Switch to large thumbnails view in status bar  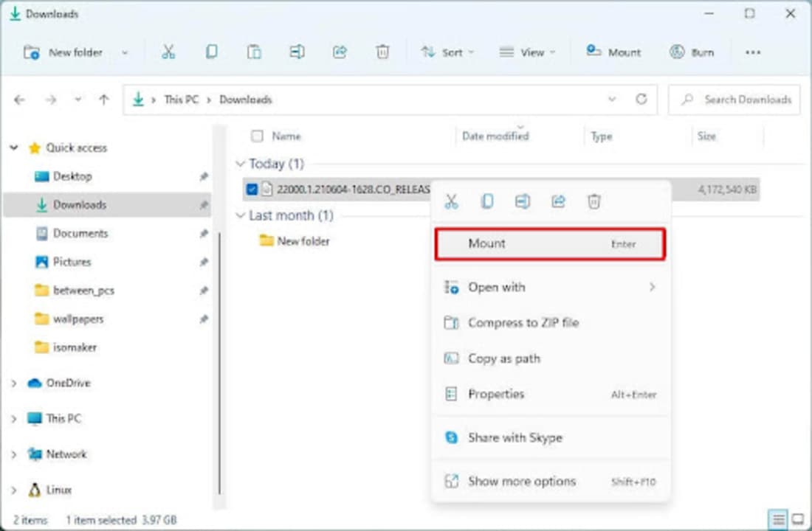[797, 518]
